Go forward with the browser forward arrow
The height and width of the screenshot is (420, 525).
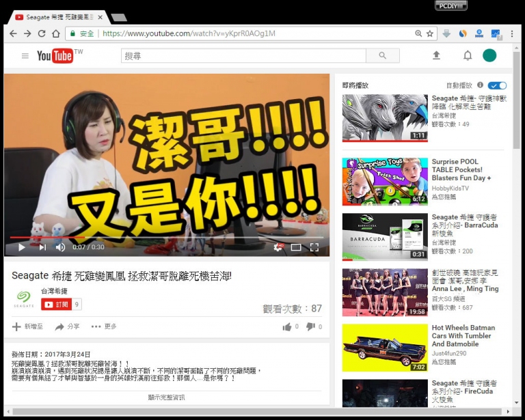27,33
